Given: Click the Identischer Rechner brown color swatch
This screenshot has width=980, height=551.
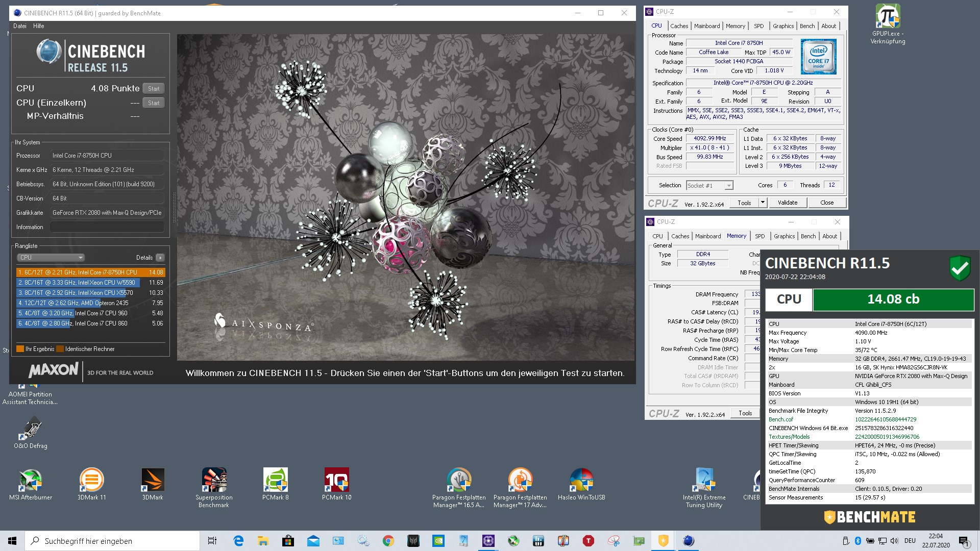Looking at the screenshot, I should point(60,349).
